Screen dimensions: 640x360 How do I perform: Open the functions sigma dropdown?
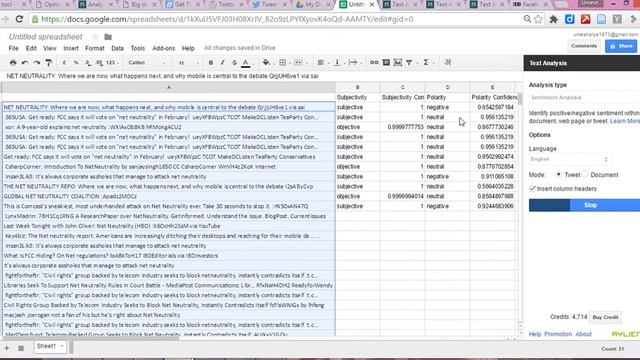tap(428, 62)
